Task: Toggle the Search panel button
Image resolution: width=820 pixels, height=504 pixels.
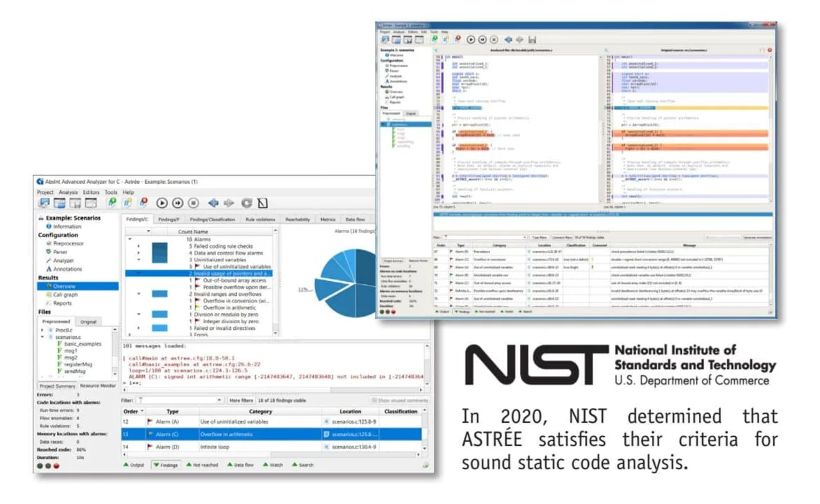Action: pyautogui.click(x=303, y=465)
